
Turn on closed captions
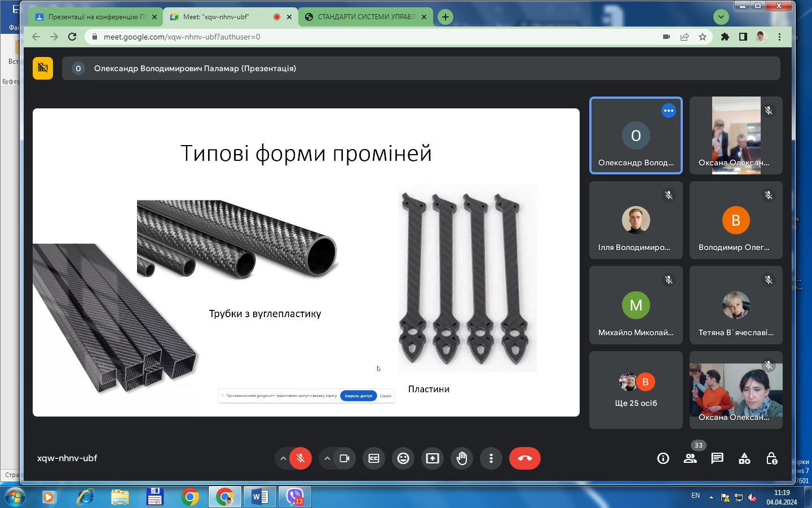374,458
